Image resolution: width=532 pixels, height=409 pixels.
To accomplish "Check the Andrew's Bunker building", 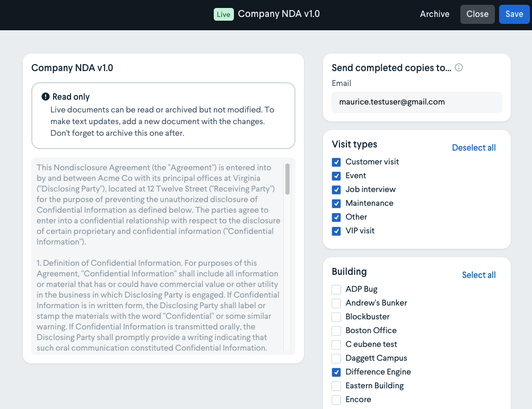I will point(336,303).
